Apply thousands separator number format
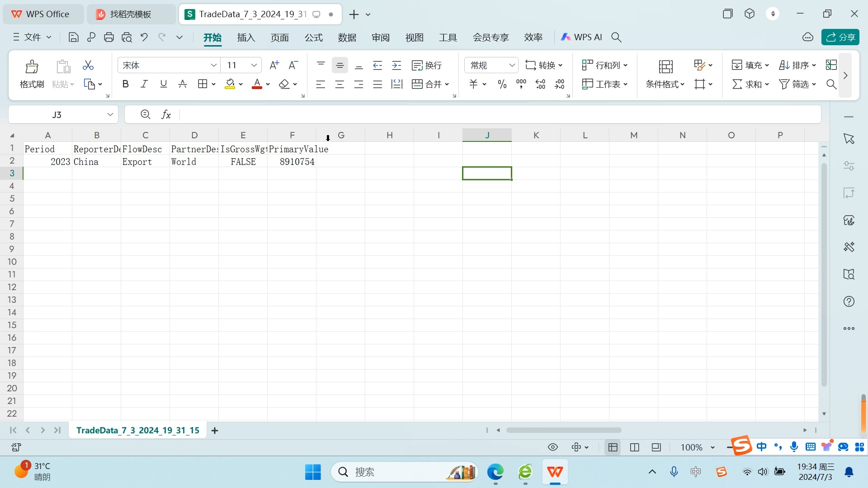Screen dimensions: 868x488 pyautogui.click(x=521, y=84)
